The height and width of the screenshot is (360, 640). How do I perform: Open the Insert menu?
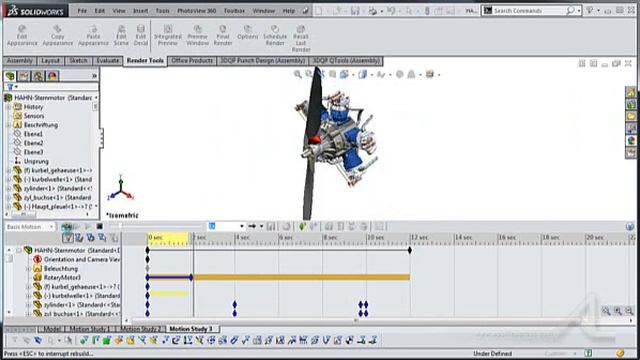[x=140, y=11]
